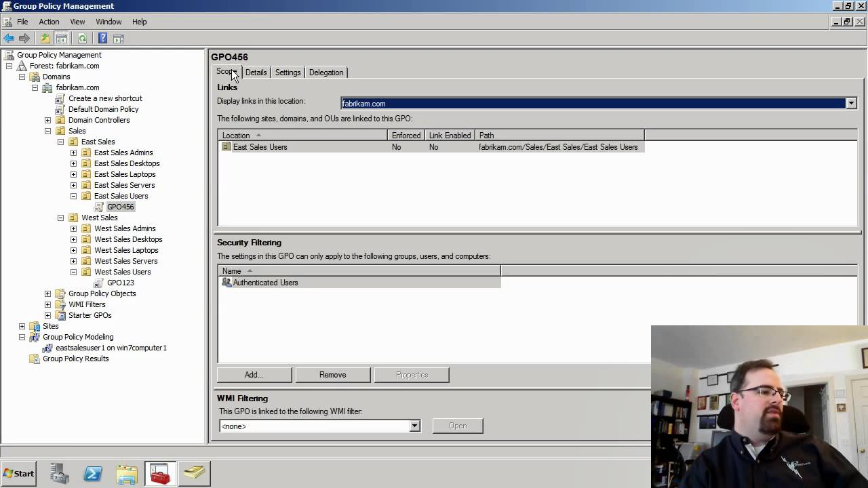Select the Domains folder node

56,77
